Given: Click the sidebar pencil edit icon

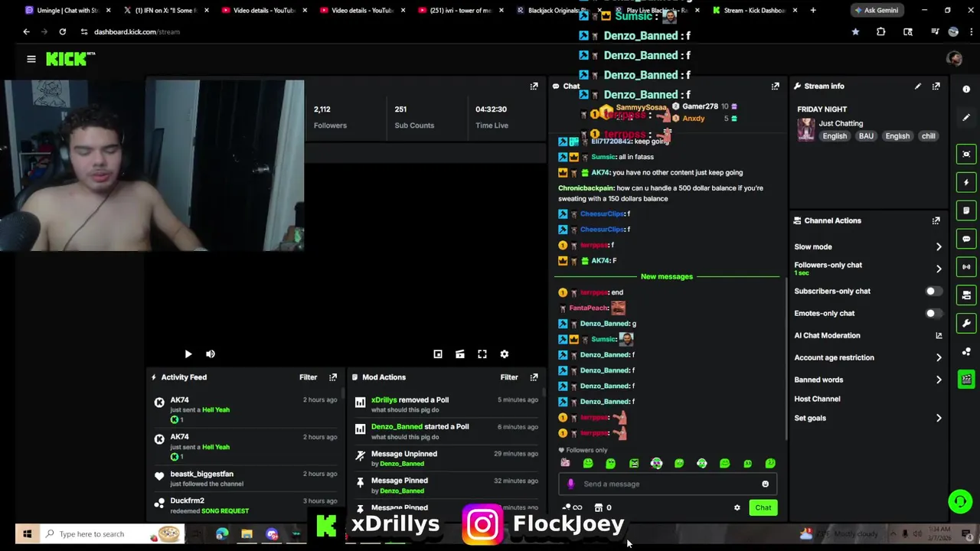Looking at the screenshot, I should click(x=966, y=117).
